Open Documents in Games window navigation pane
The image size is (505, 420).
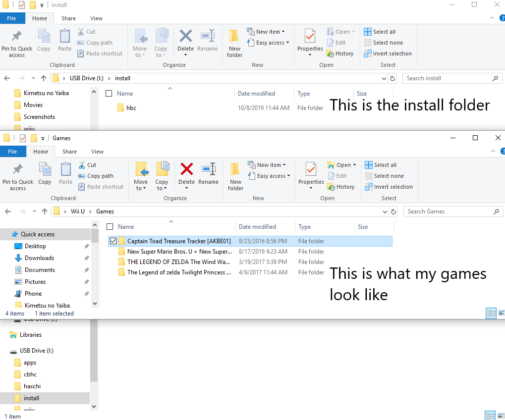click(40, 270)
